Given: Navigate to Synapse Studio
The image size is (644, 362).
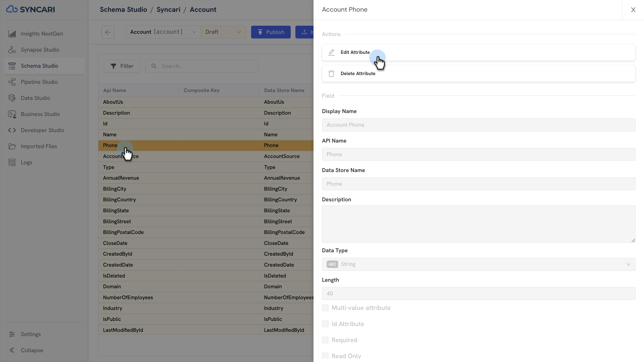Looking at the screenshot, I should click(x=44, y=50).
